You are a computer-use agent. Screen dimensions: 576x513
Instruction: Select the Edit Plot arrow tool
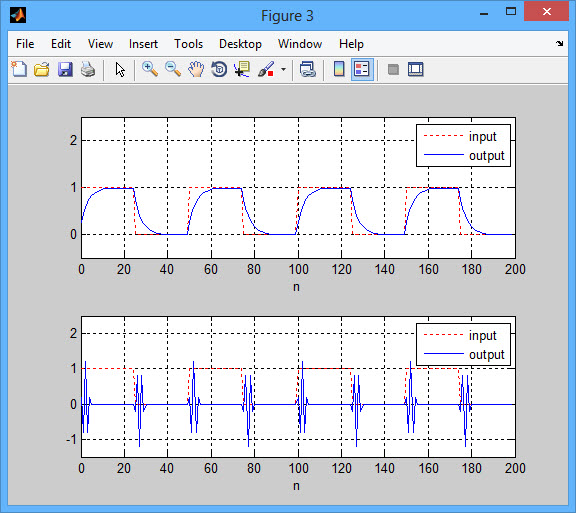pos(120,69)
